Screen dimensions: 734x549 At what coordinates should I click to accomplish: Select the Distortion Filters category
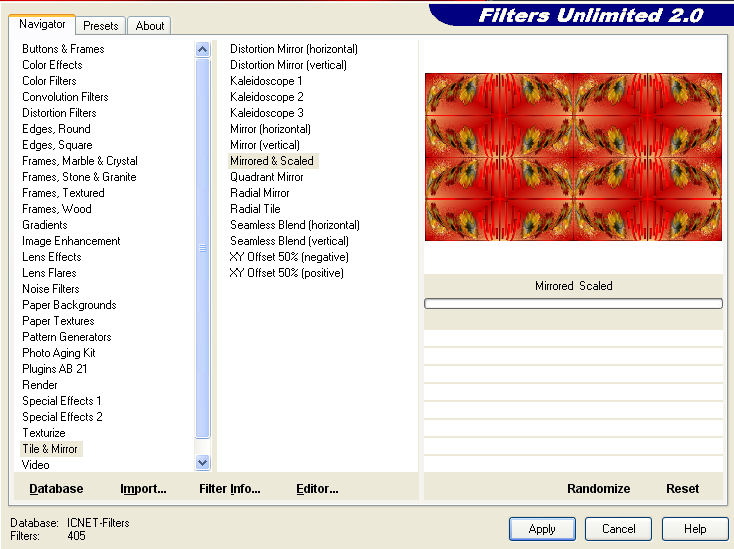pos(59,113)
